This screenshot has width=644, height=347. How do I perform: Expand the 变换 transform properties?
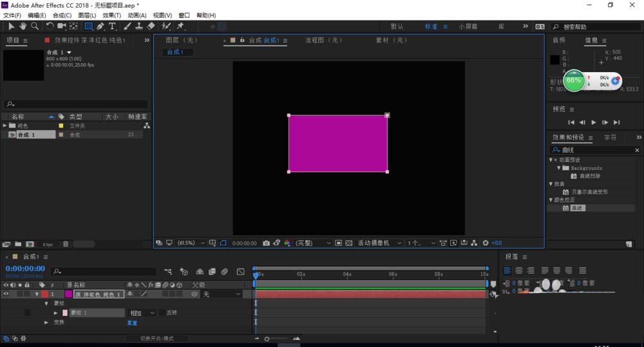pos(46,323)
